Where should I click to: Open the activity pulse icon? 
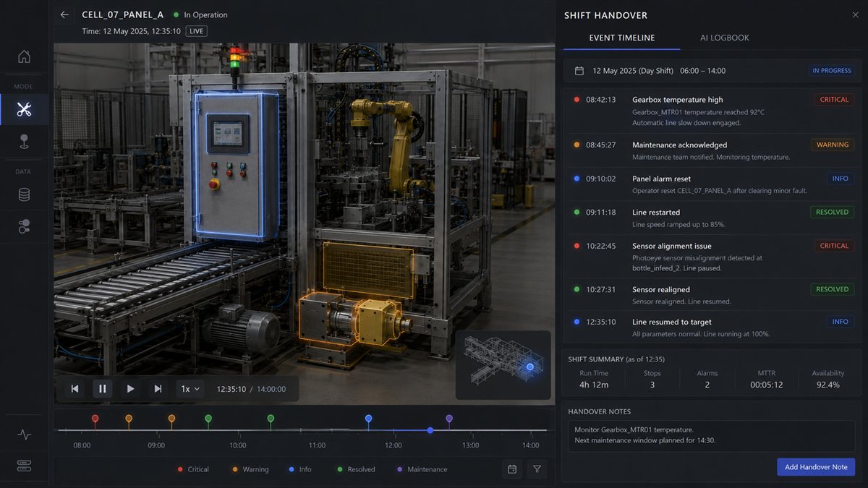(24, 435)
